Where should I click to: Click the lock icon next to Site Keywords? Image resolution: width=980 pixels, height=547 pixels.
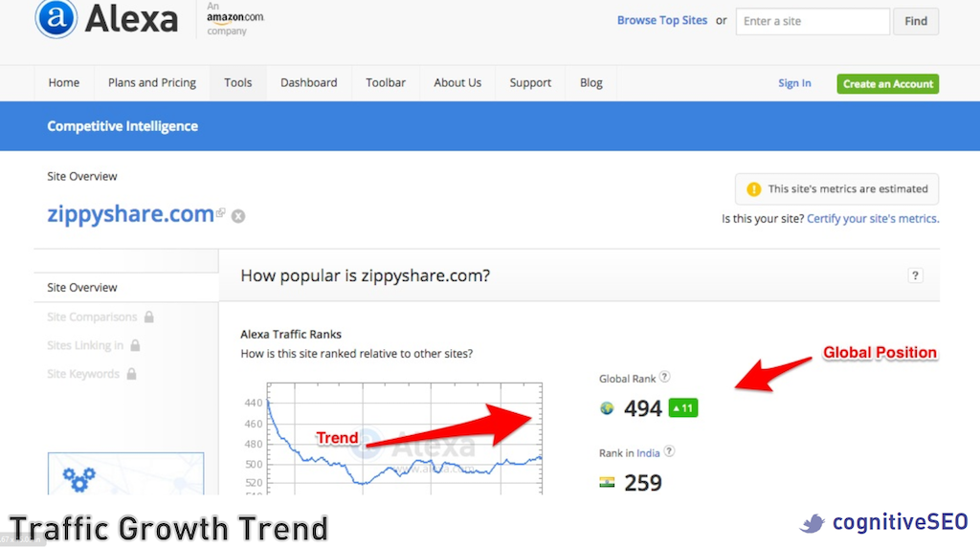(x=131, y=374)
